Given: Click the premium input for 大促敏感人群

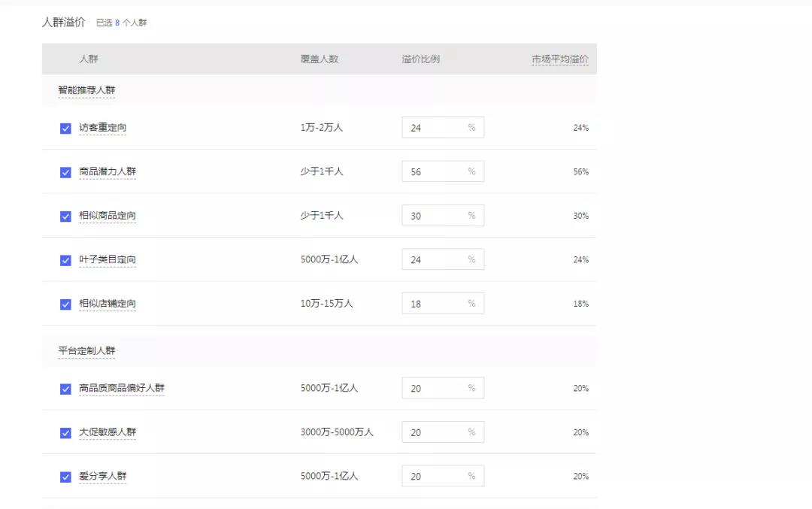Looking at the screenshot, I should coord(443,432).
